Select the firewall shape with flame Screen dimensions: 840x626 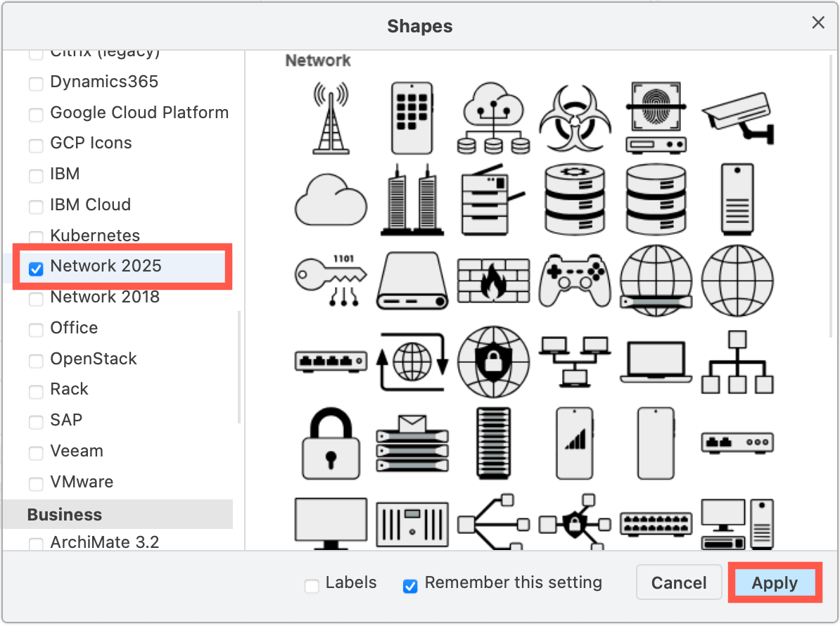[493, 280]
